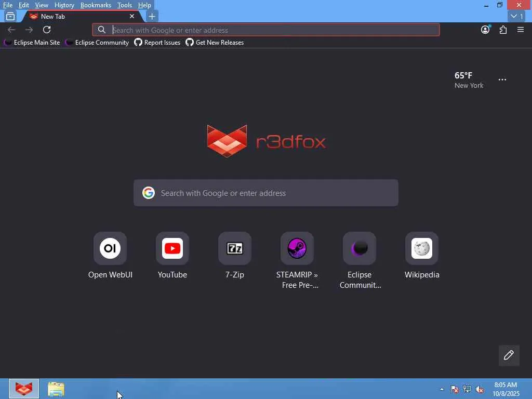Open the View menu

pos(42,5)
